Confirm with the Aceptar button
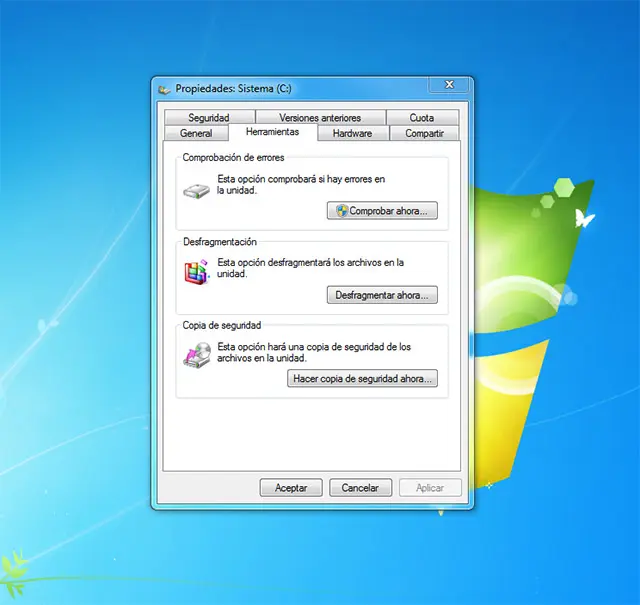640x605 pixels. click(x=291, y=488)
